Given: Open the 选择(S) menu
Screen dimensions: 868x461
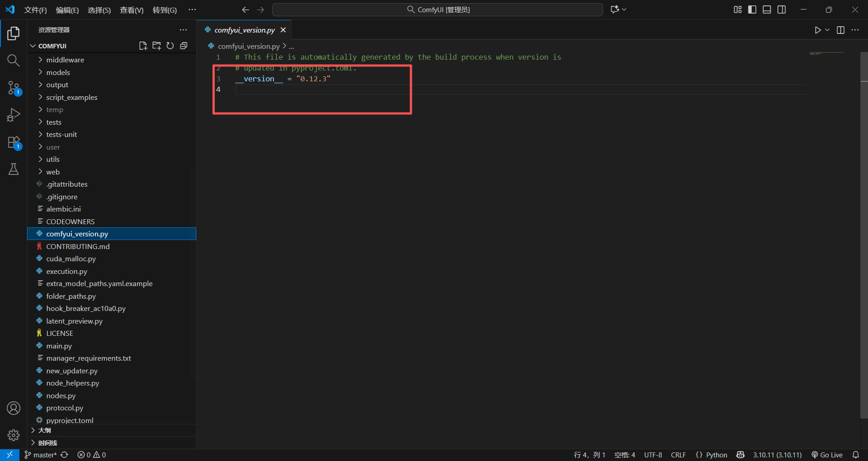Looking at the screenshot, I should [99, 10].
